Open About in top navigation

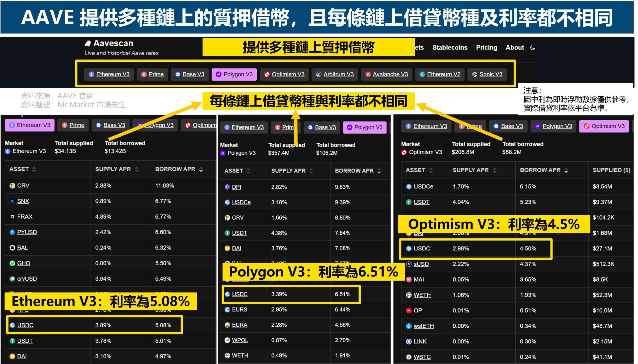(x=515, y=48)
